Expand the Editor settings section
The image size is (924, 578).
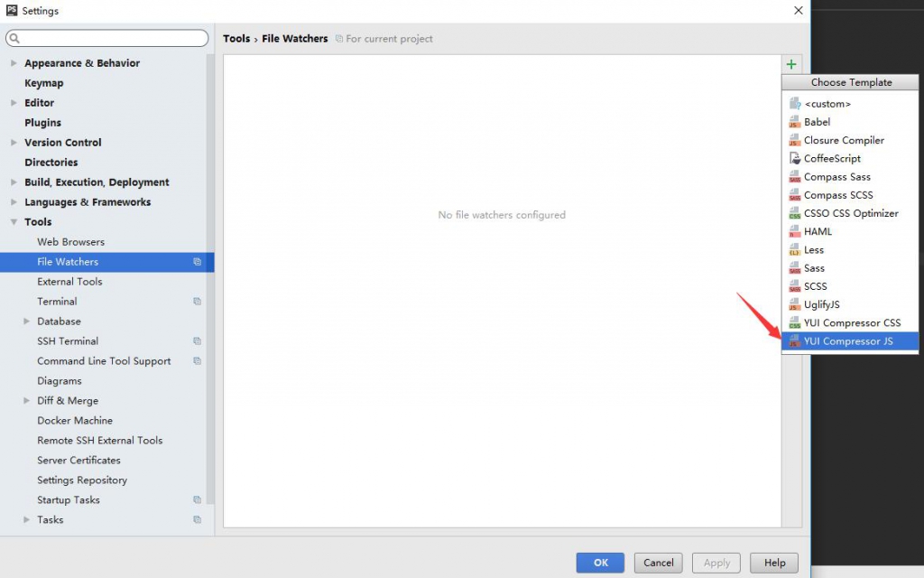(x=14, y=103)
